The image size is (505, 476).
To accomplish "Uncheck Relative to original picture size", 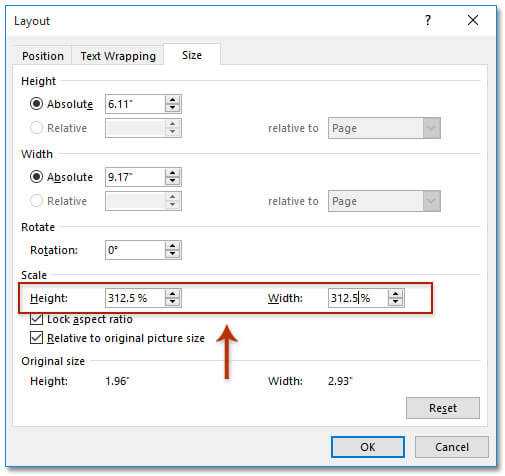I will click(x=36, y=338).
